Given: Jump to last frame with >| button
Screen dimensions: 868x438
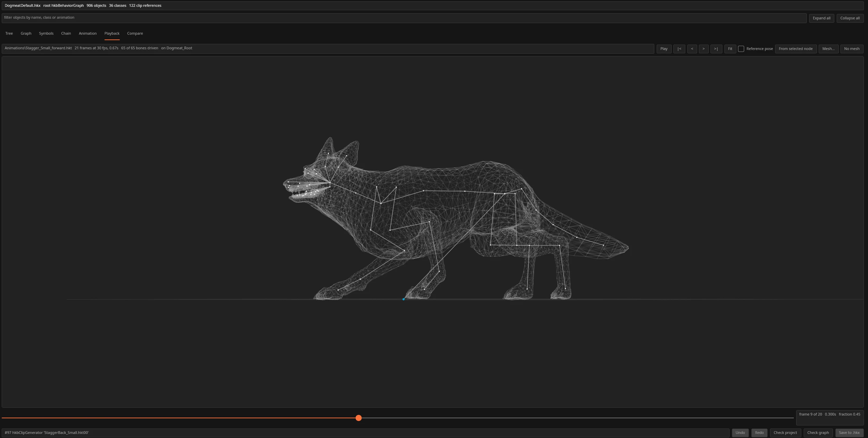Looking at the screenshot, I should [716, 49].
